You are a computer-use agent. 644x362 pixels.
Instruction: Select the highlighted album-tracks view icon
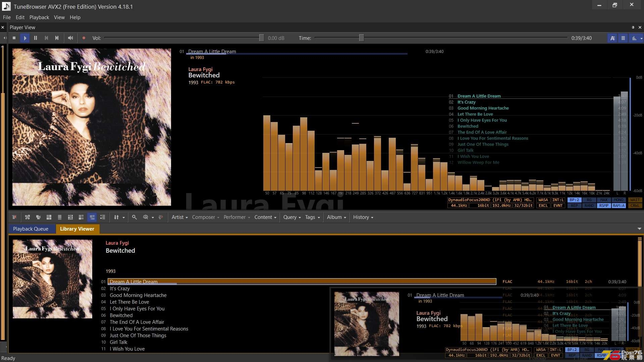pos(92,217)
